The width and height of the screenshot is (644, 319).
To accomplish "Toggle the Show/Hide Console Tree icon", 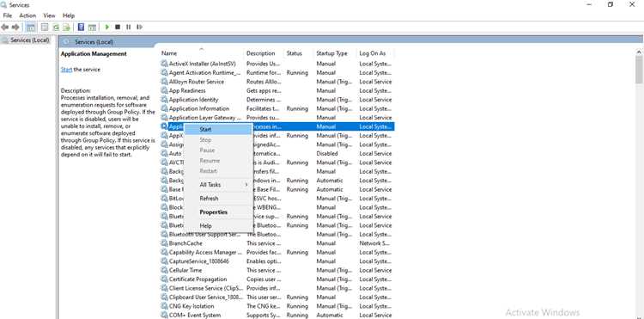I will [x=31, y=27].
